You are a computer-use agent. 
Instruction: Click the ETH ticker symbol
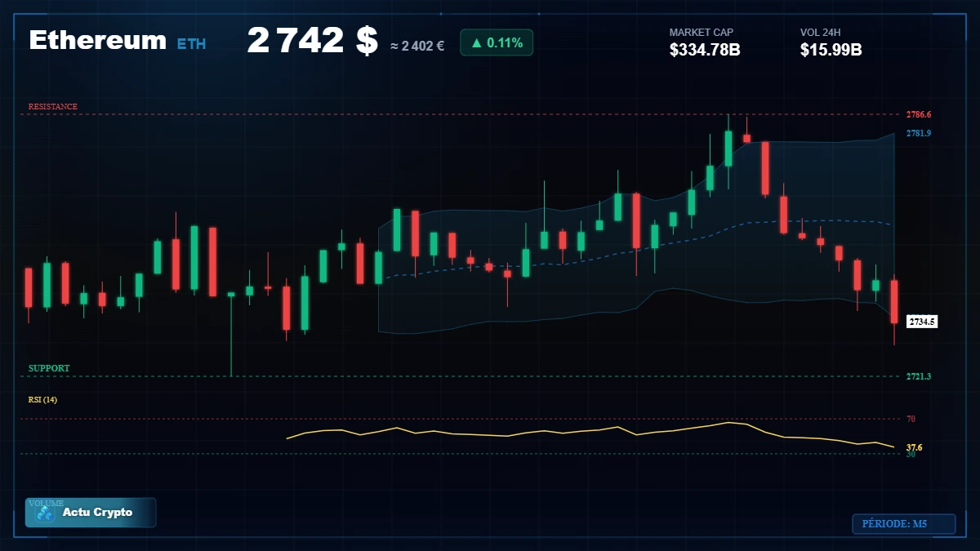(x=192, y=44)
